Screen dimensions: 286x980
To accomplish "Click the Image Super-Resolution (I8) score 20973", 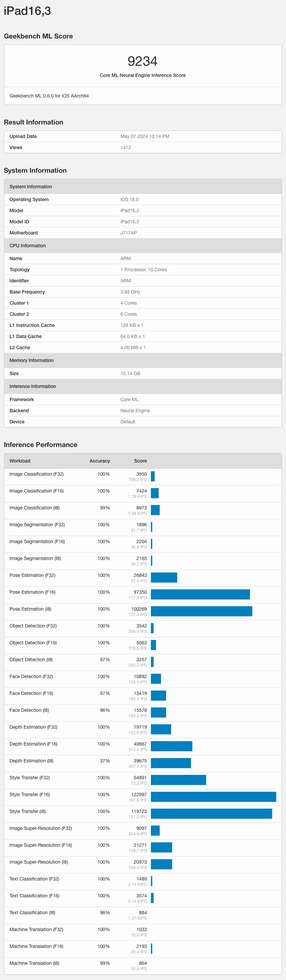I will (140, 862).
